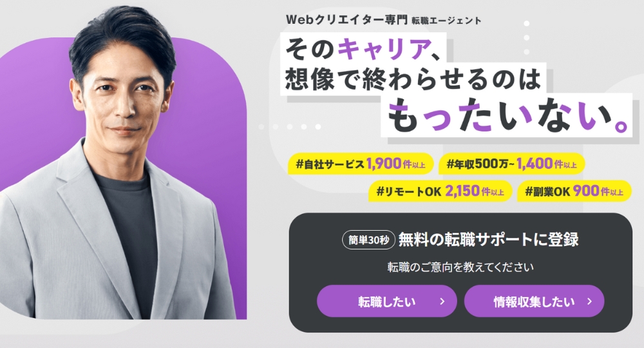Click the vertical white dots decoration
Viewport: 644px width, 348px height.
click(x=527, y=38)
